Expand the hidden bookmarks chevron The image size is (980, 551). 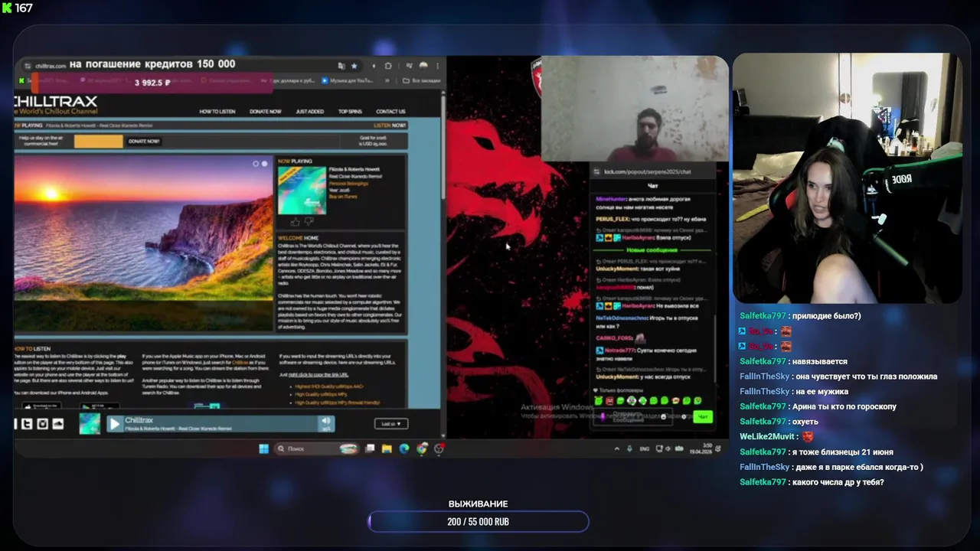(388, 80)
